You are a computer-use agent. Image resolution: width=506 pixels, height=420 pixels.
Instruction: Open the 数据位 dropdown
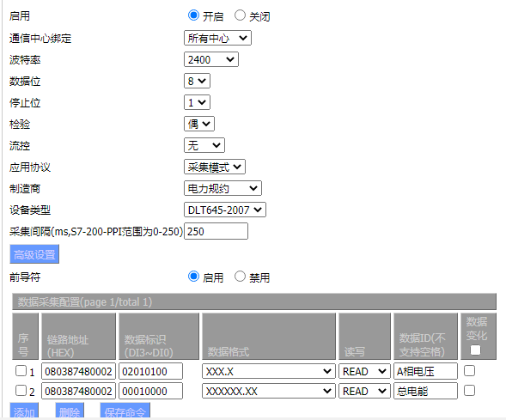197,81
